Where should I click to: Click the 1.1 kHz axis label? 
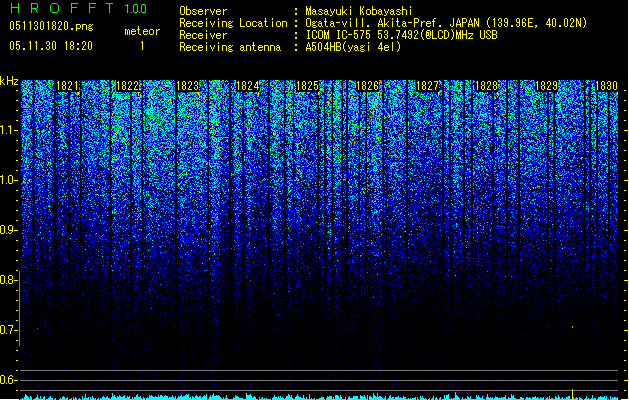tap(8, 130)
